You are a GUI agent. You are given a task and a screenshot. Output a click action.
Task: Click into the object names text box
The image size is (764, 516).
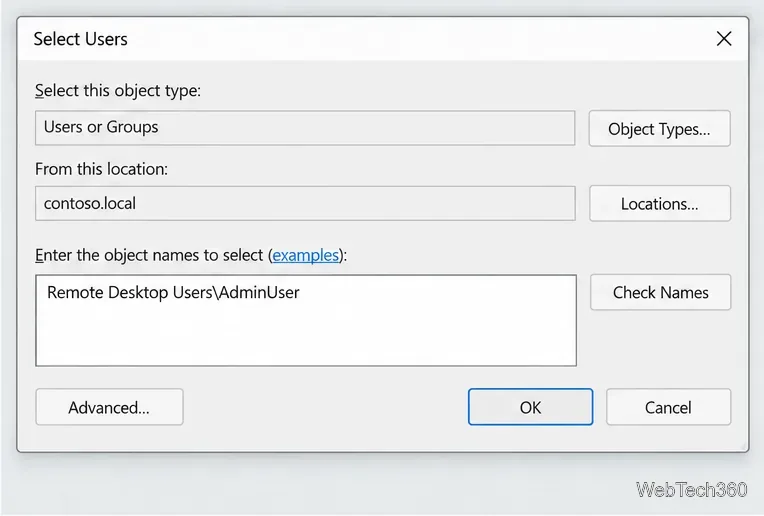coord(306,320)
